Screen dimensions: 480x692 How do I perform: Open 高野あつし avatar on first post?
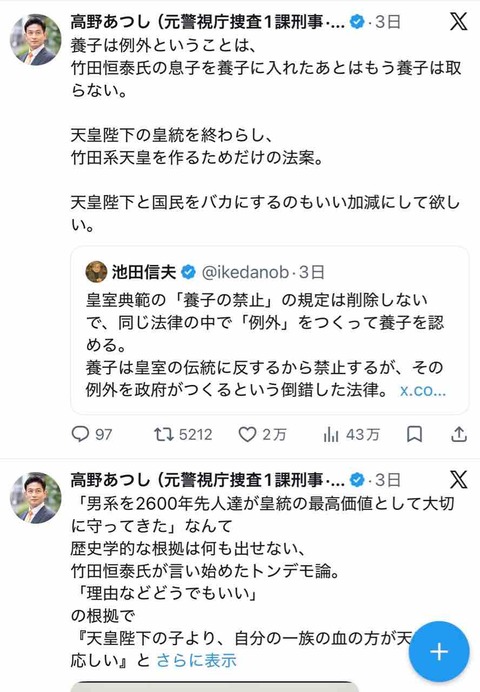point(36,40)
